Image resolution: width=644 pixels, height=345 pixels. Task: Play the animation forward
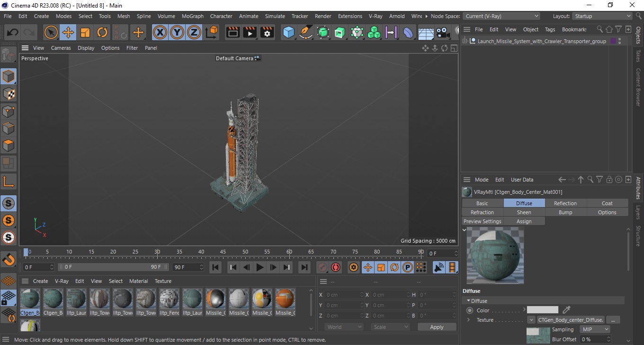259,267
